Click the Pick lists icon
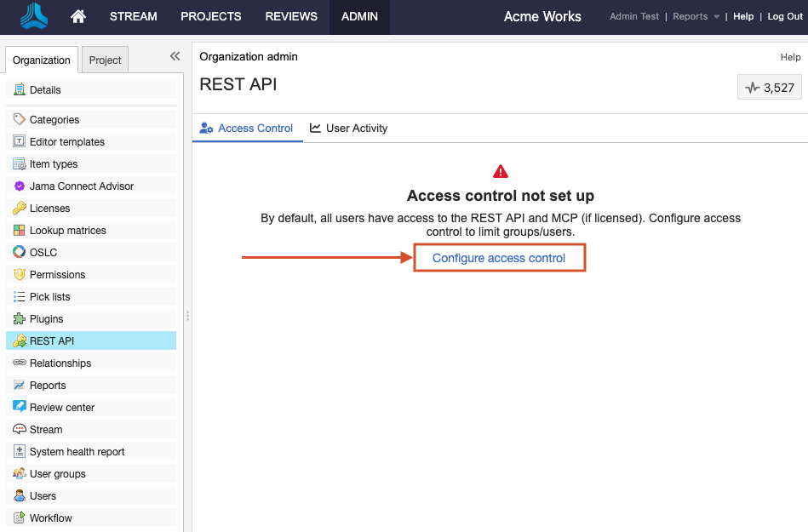Screen dimensions: 808x532 (x=19, y=296)
